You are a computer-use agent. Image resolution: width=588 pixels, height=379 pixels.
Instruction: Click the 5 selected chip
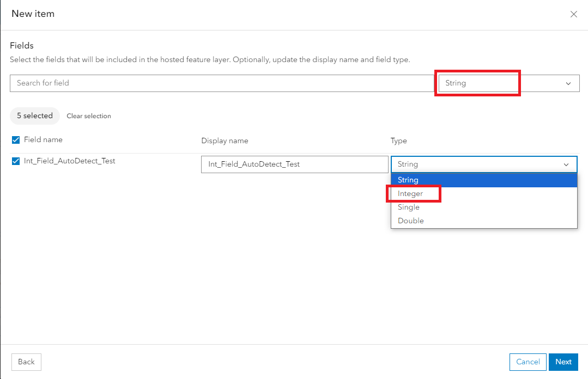(35, 116)
